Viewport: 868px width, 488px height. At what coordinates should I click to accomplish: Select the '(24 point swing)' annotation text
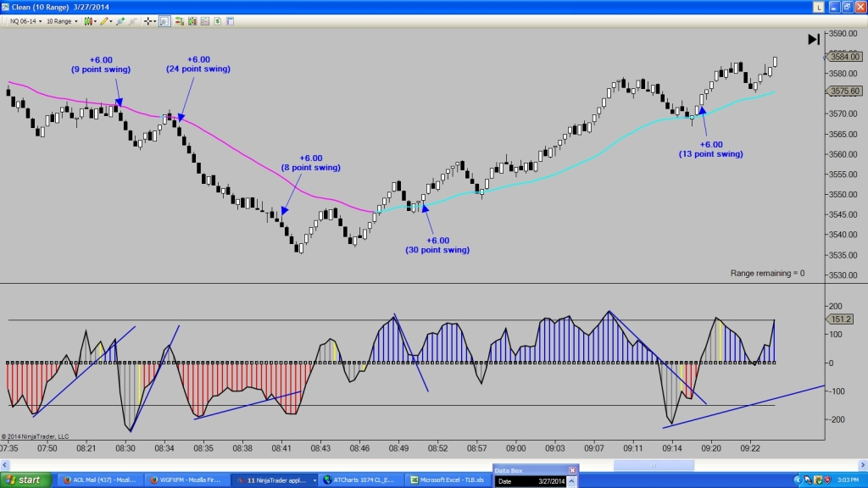click(x=198, y=69)
